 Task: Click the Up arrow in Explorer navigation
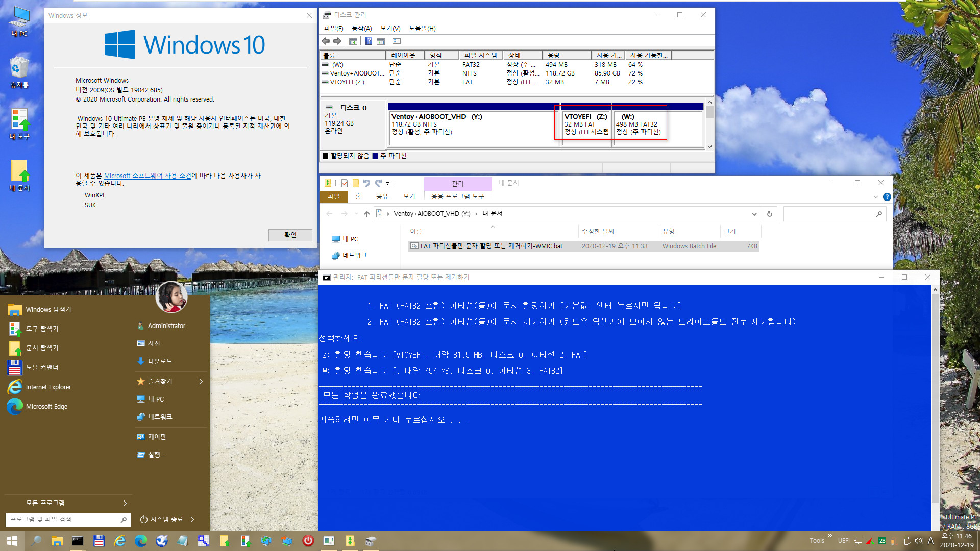[366, 214]
